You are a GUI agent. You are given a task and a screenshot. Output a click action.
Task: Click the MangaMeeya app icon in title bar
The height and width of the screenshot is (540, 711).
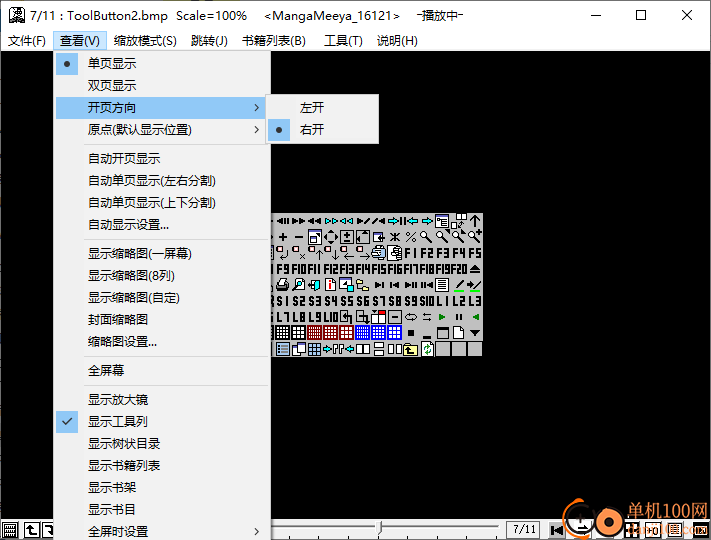(x=17, y=15)
